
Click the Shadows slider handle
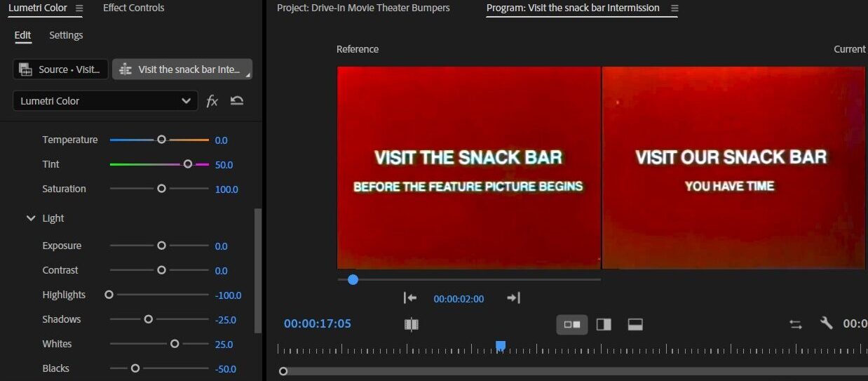148,319
